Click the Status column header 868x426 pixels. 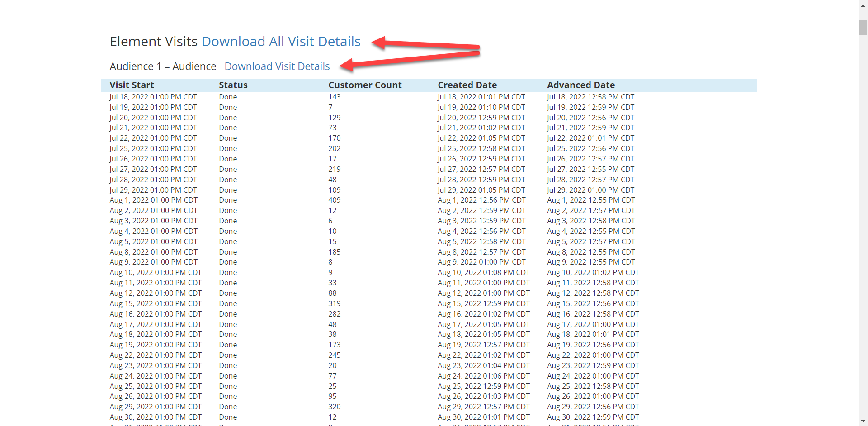[x=233, y=85]
